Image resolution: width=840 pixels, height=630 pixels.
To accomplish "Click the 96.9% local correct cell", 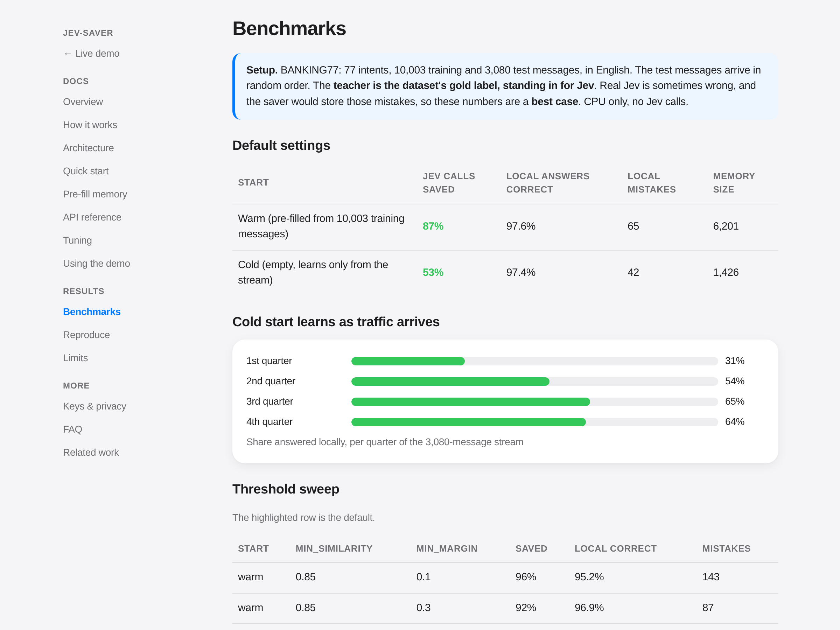I will 589,608.
